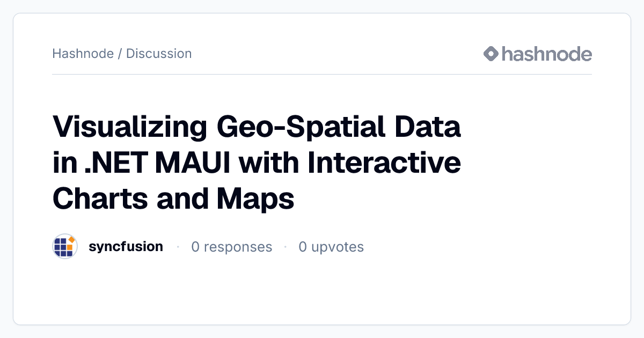
Task: Click the syncfusion avatar image
Action: 65,247
